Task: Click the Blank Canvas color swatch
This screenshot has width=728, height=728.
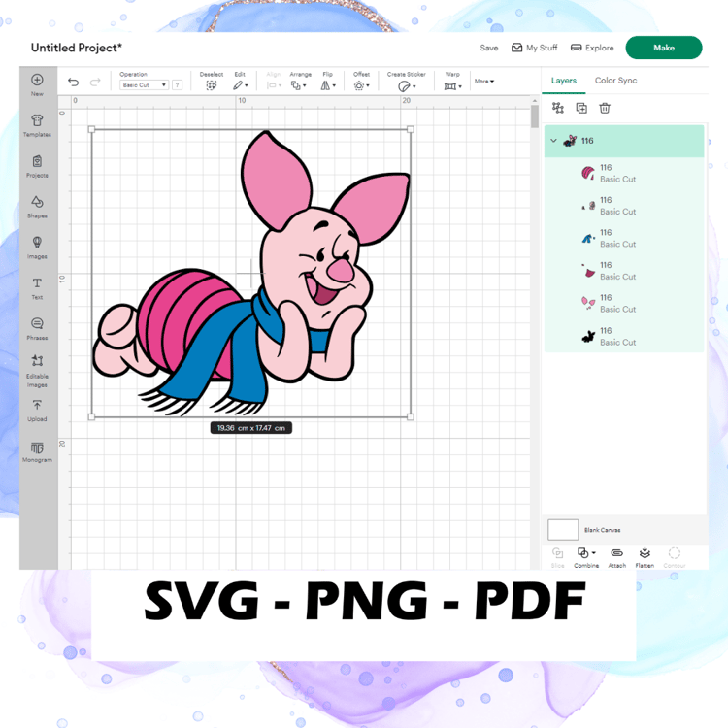Action: pyautogui.click(x=563, y=530)
